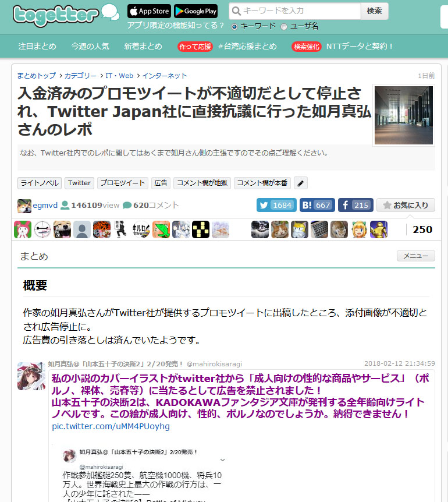Select the キーワード radio button
The image size is (448, 502).
pyautogui.click(x=234, y=26)
